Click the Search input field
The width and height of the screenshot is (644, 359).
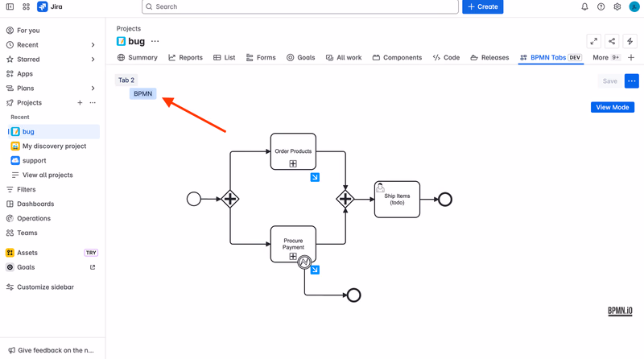point(300,6)
